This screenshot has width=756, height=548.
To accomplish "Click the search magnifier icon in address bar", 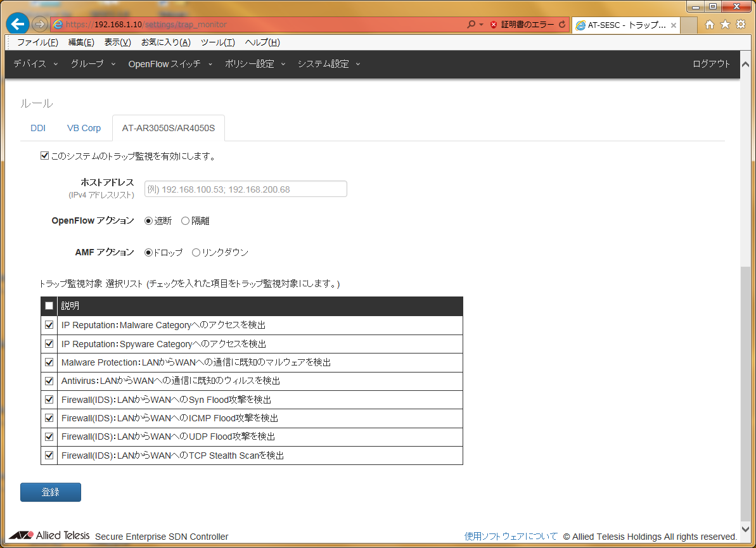I will click(471, 24).
